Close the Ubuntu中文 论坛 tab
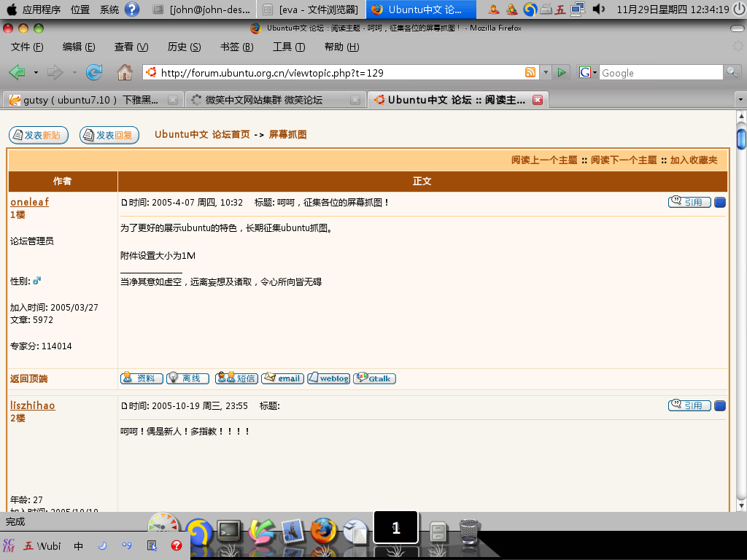The width and height of the screenshot is (747, 560). pos(538,99)
